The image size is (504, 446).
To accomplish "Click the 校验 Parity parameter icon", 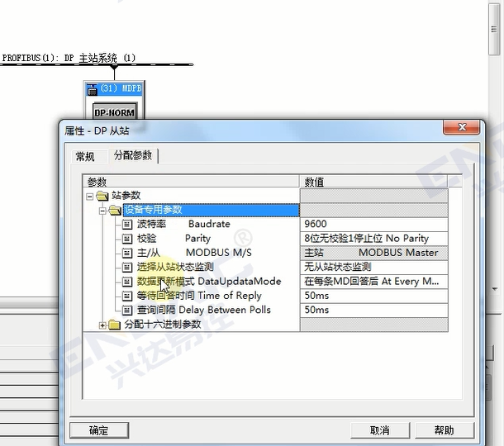I will pyautogui.click(x=127, y=239).
